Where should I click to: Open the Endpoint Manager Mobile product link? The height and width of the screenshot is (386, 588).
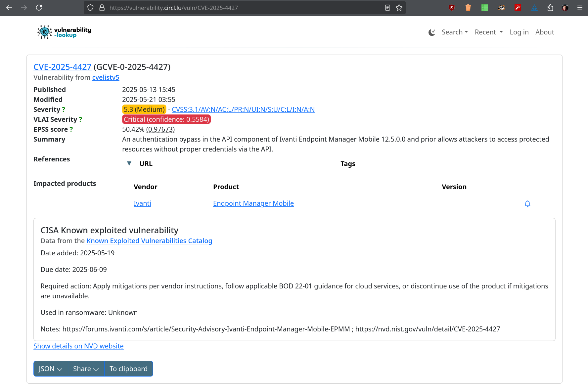coord(253,203)
